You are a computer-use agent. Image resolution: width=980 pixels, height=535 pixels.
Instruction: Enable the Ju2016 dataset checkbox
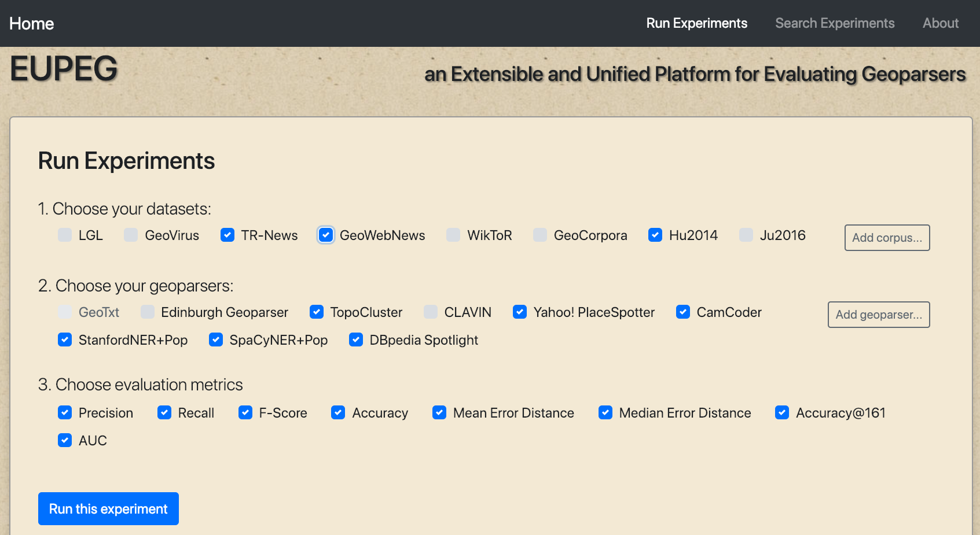tap(746, 235)
